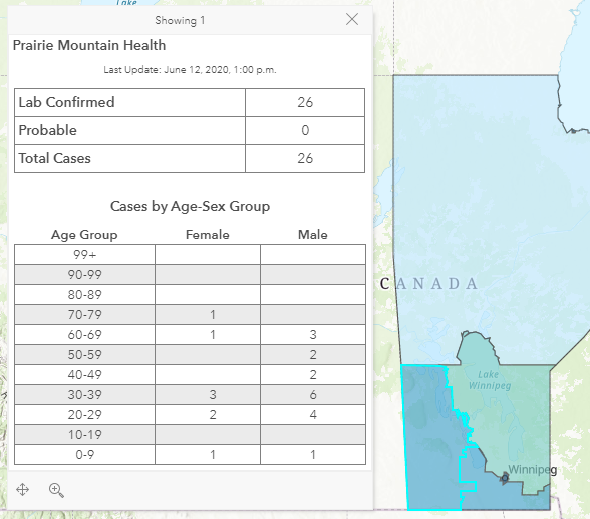
Task: Click the Female count for 60-69
Action: coord(213,335)
